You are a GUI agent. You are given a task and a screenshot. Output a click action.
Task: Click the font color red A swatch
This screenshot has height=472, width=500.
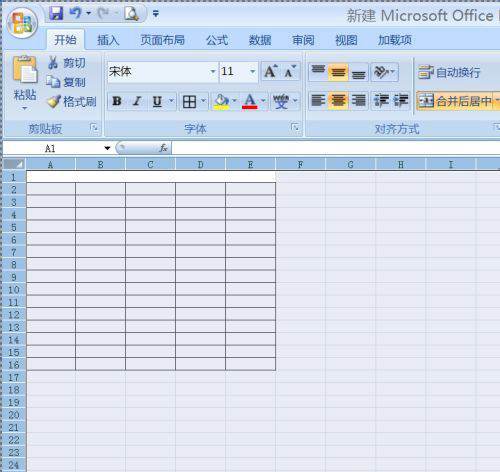click(x=250, y=101)
